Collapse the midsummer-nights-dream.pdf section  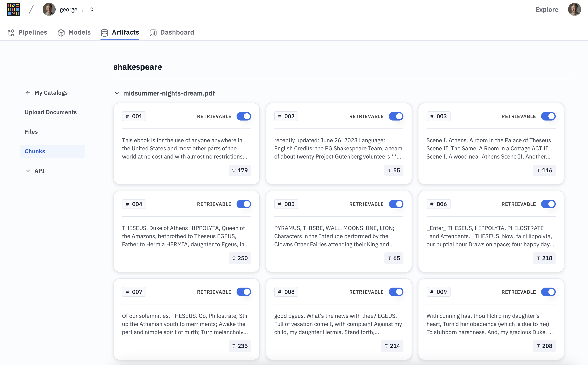pos(117,93)
